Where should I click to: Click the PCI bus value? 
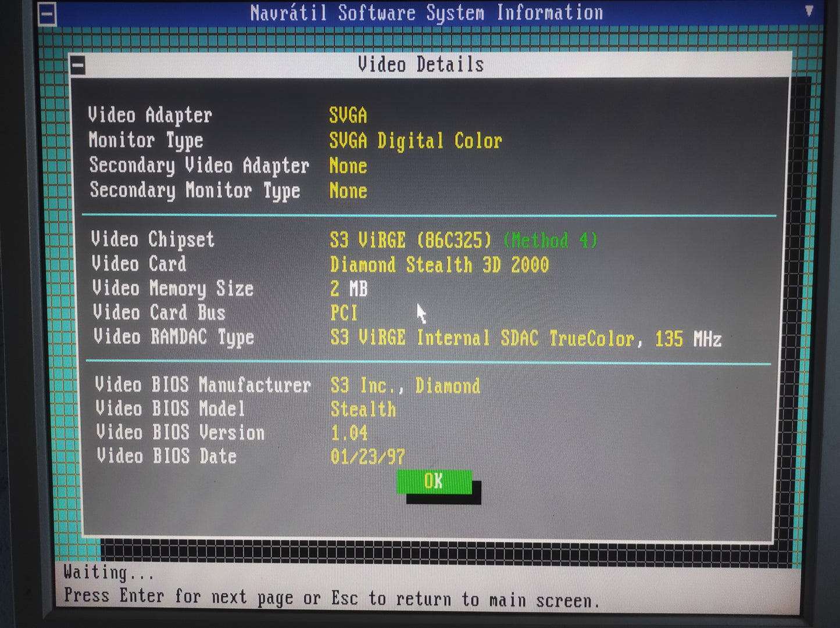pyautogui.click(x=344, y=313)
